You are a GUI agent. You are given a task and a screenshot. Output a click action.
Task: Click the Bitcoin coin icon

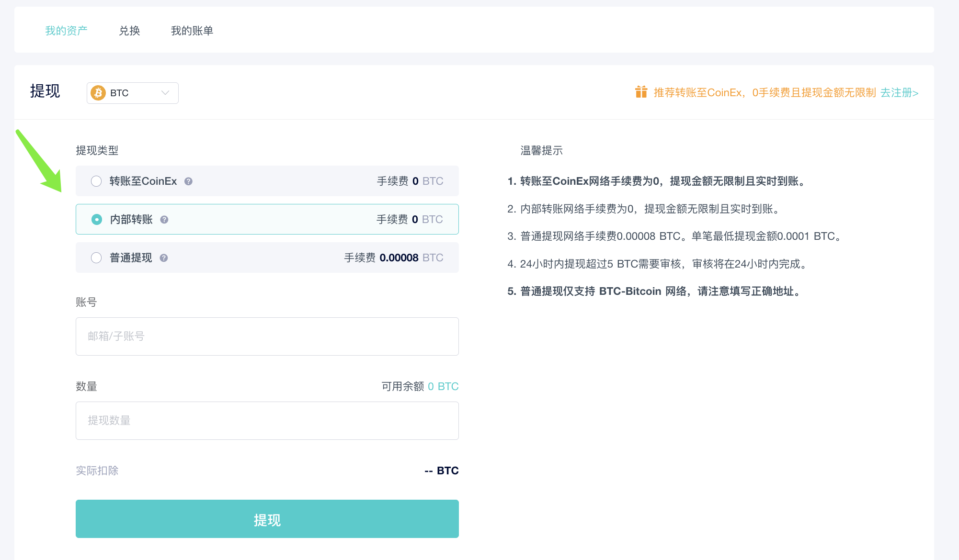coord(98,93)
